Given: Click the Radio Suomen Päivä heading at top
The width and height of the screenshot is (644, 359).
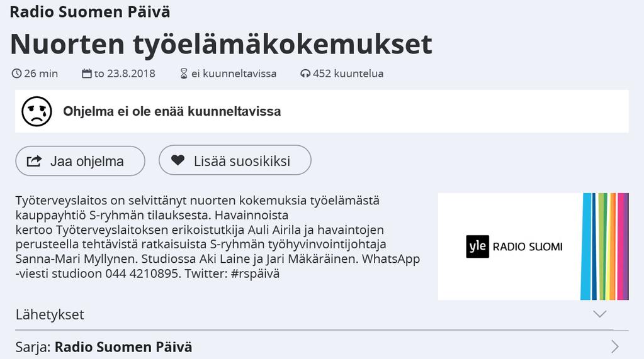Looking at the screenshot, I should coord(90,11).
